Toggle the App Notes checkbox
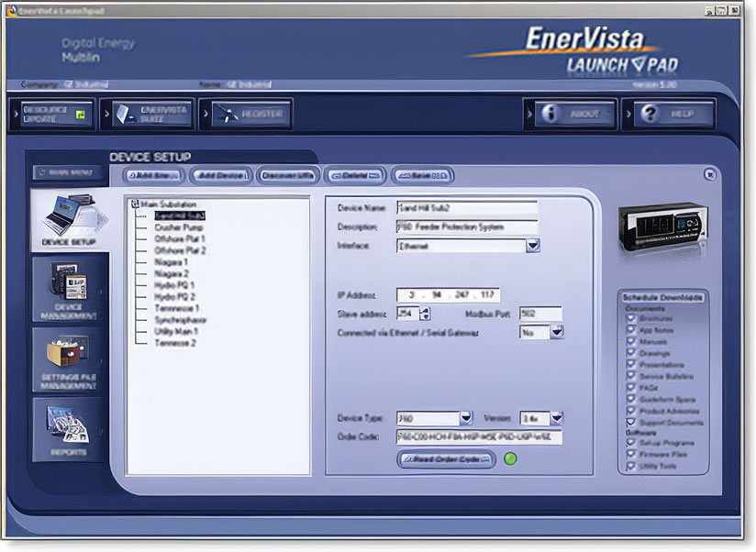Image resolution: width=756 pixels, height=552 pixels. 630,330
